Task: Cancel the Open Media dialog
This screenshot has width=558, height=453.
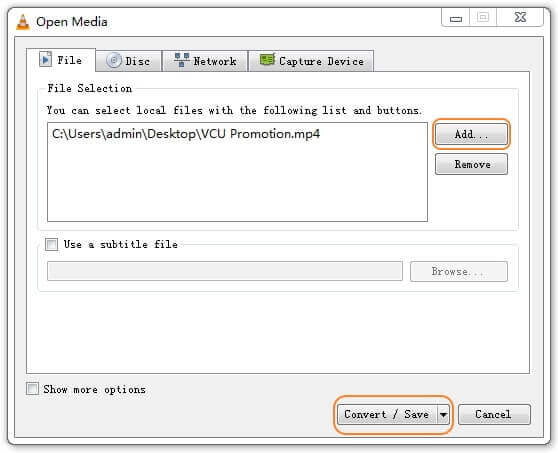Action: pyautogui.click(x=494, y=415)
